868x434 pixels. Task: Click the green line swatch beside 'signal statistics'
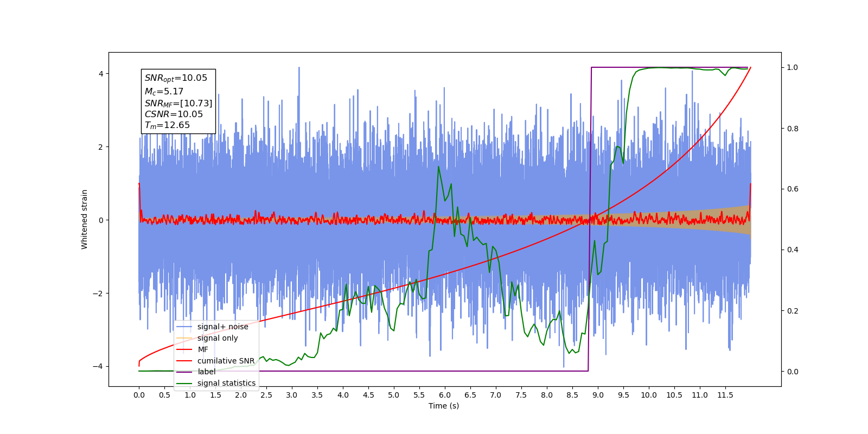(x=184, y=384)
